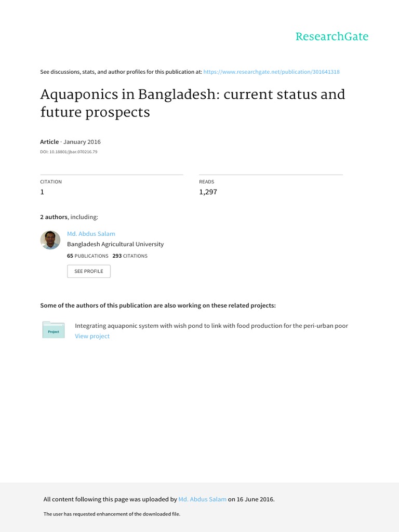
Task: Open the researchgate.net publication URL link
Action: pyautogui.click(x=271, y=72)
